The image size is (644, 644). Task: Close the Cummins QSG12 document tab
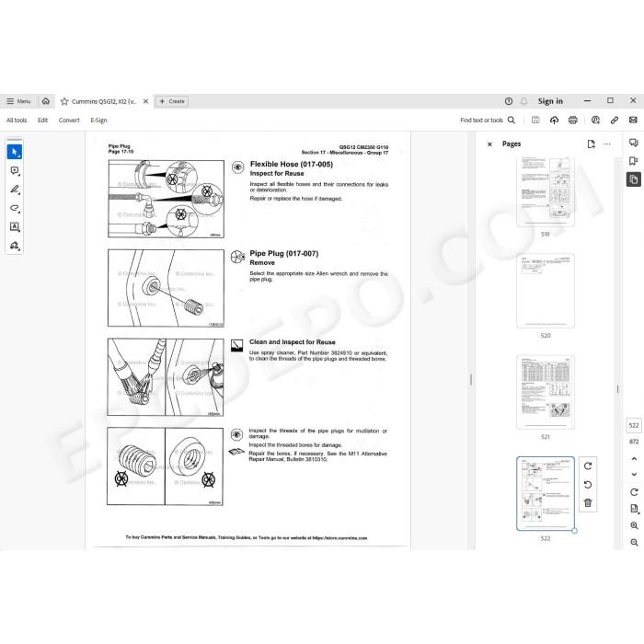[145, 101]
